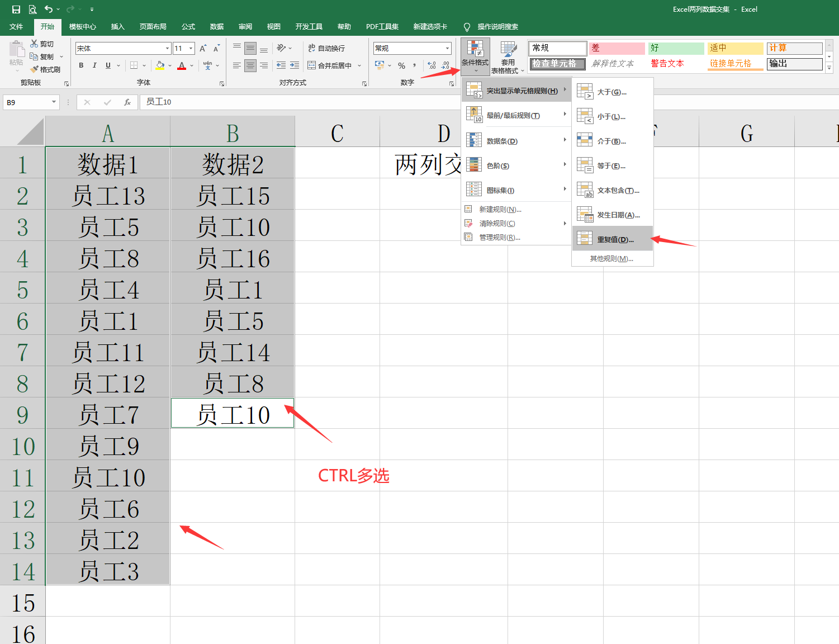This screenshot has height=644, width=839.
Task: Open the 条件格式 conditional formatting button
Action: point(475,56)
